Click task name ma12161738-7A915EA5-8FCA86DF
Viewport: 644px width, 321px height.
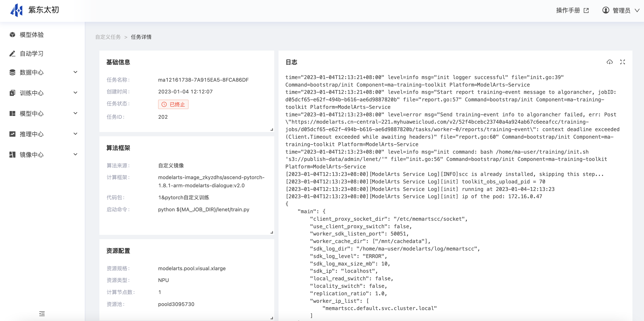coord(203,80)
